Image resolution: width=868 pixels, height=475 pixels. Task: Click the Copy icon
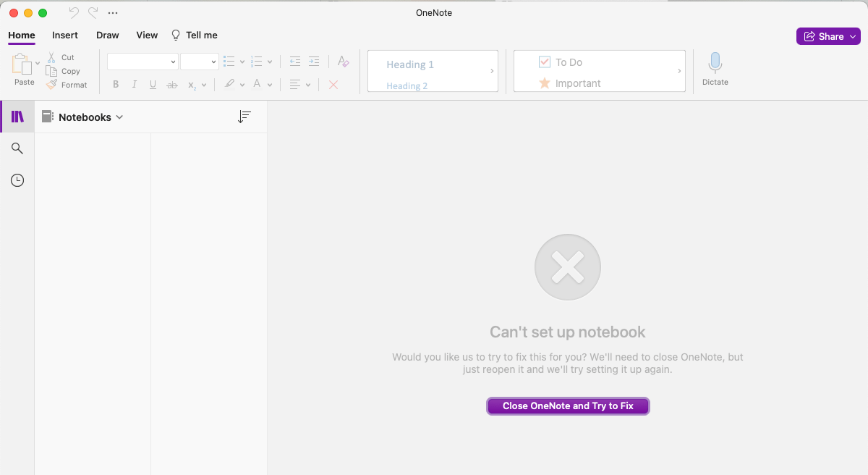[51, 71]
